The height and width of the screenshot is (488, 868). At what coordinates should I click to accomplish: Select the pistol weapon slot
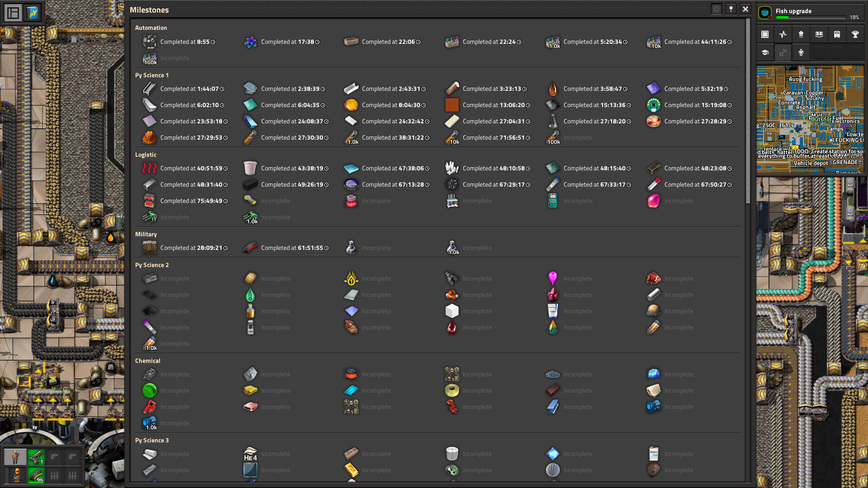pos(36,457)
